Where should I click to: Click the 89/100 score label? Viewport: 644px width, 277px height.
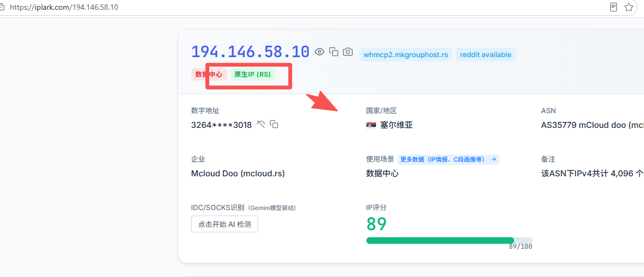(521, 247)
